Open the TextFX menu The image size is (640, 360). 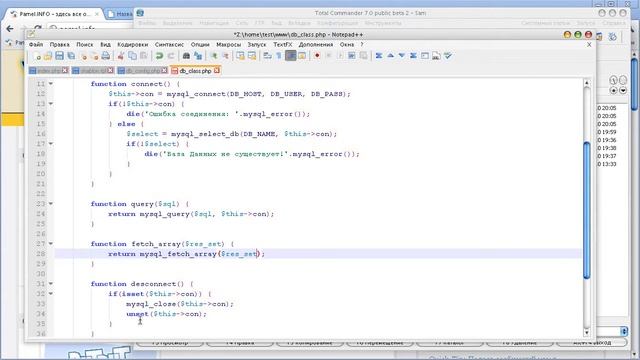click(282, 44)
